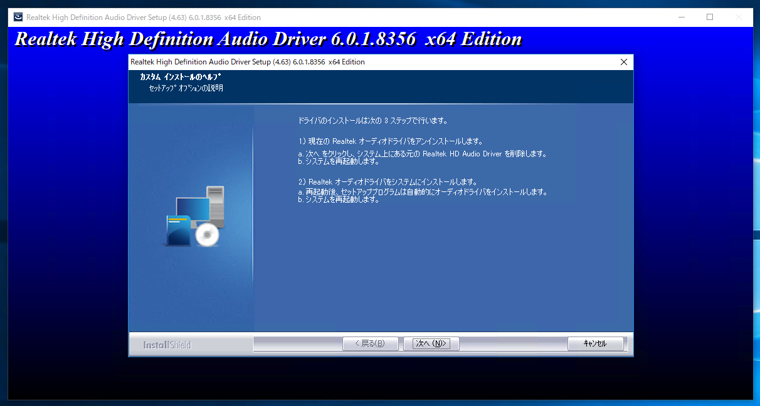Click the outer window title bar text
Viewport: 760px width, 406px height.
pos(143,17)
